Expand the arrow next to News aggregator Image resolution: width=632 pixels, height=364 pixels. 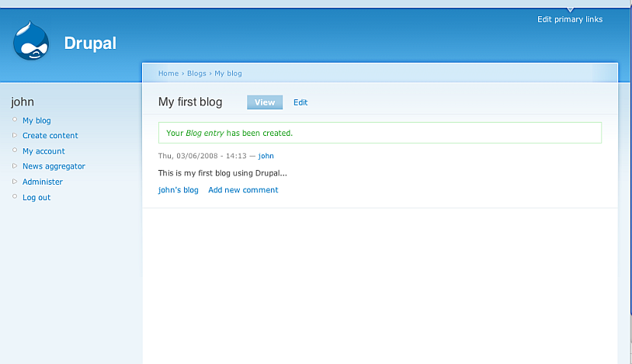[15, 165]
